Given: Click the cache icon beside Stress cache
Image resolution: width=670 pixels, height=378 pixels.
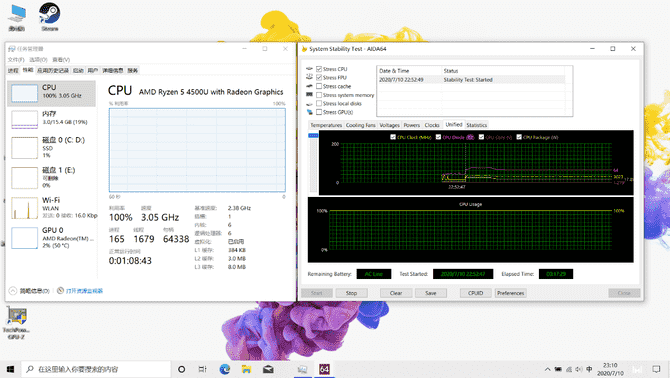Looking at the screenshot, I should (309, 86).
